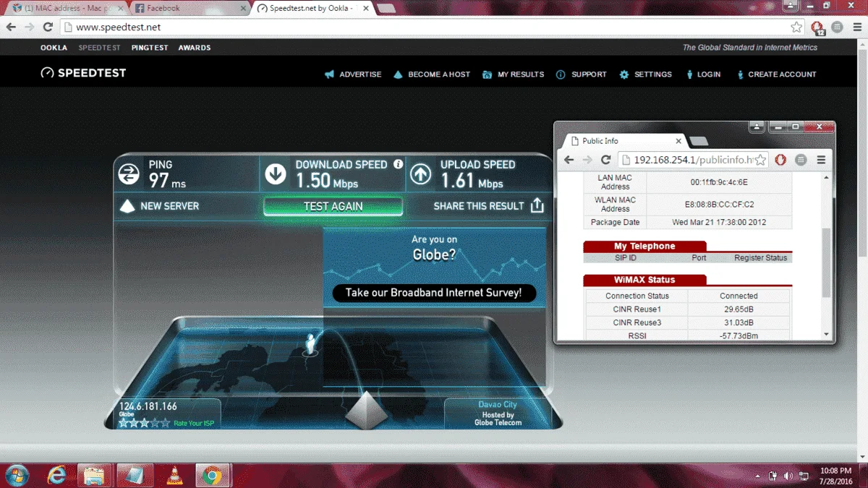Click the red extension icon in the main Chrome toolbar

tap(817, 27)
